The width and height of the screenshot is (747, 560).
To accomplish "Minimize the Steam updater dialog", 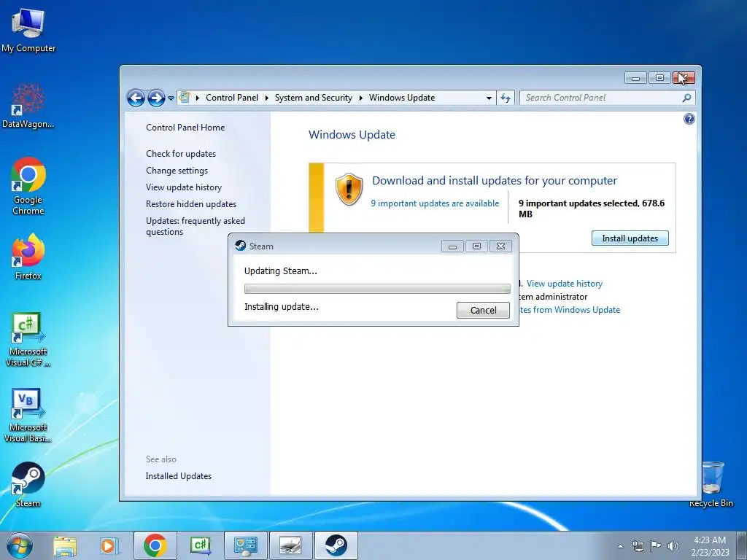I will 452,246.
